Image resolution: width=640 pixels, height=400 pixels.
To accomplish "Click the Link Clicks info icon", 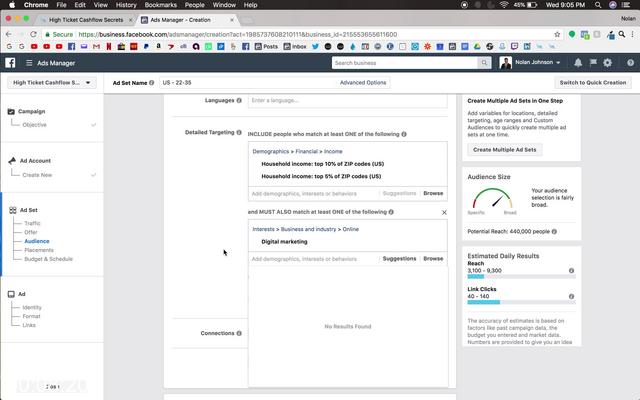I will point(571,296).
